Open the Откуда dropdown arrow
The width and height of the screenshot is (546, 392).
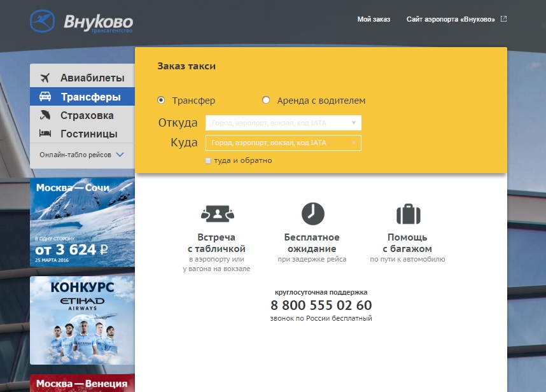pyautogui.click(x=354, y=123)
